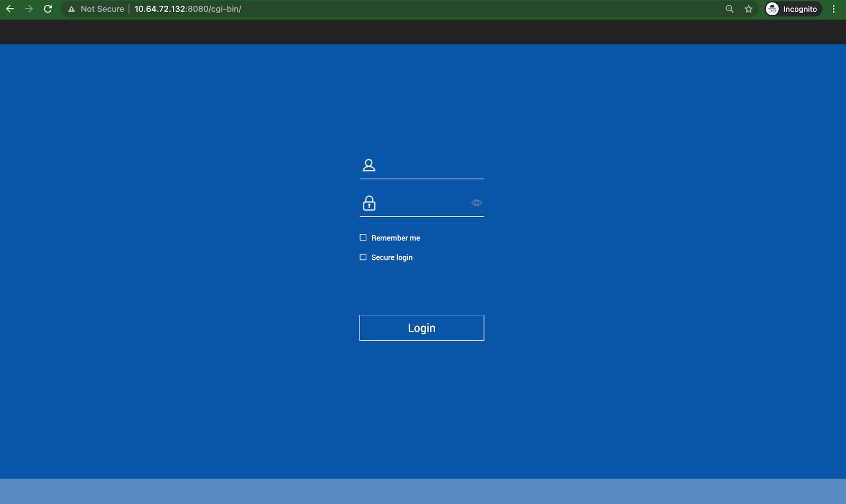Click the dark header bar above login form
Screen dimensions: 846x504
point(423,32)
